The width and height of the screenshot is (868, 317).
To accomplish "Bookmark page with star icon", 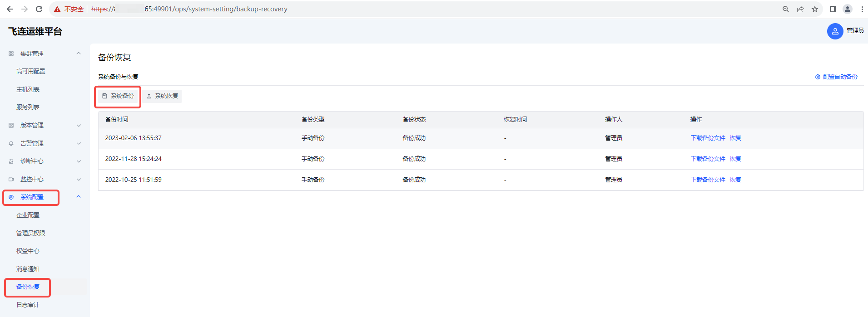I will [x=815, y=9].
